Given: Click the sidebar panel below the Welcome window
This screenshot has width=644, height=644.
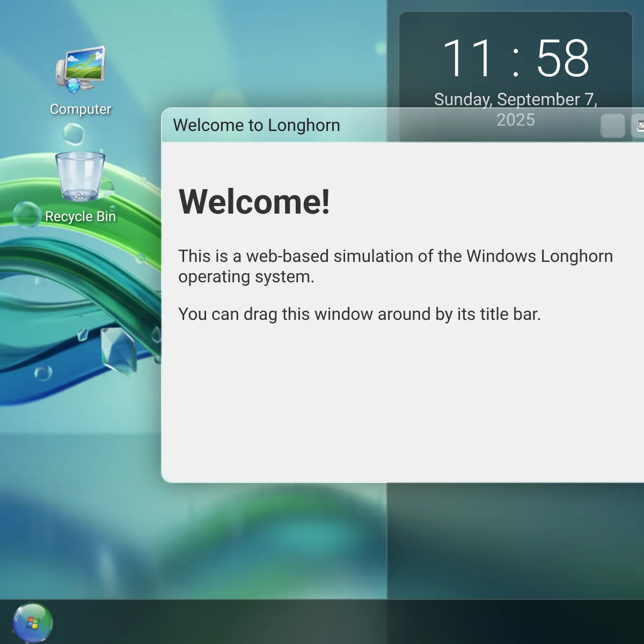Looking at the screenshot, I should 515,537.
